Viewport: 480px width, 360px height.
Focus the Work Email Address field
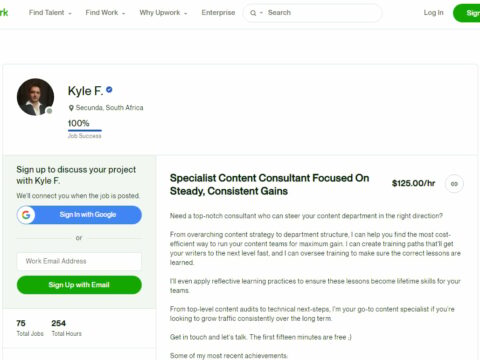tap(79, 261)
